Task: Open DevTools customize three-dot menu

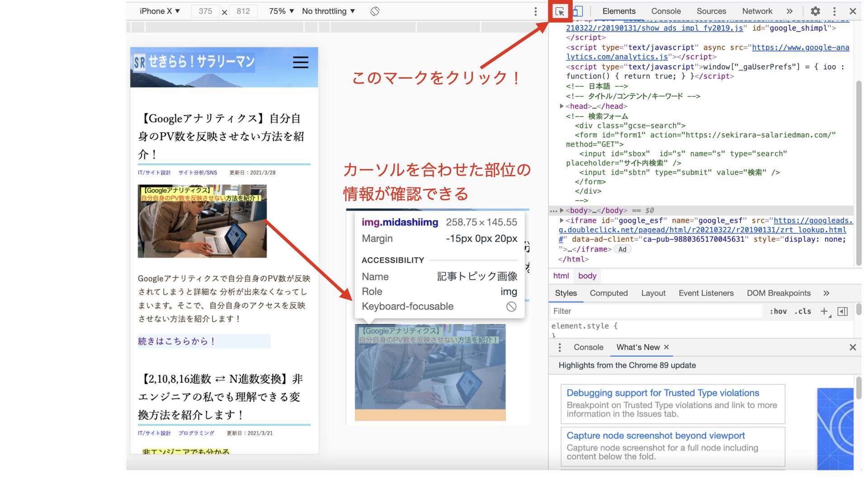Action: click(x=835, y=11)
